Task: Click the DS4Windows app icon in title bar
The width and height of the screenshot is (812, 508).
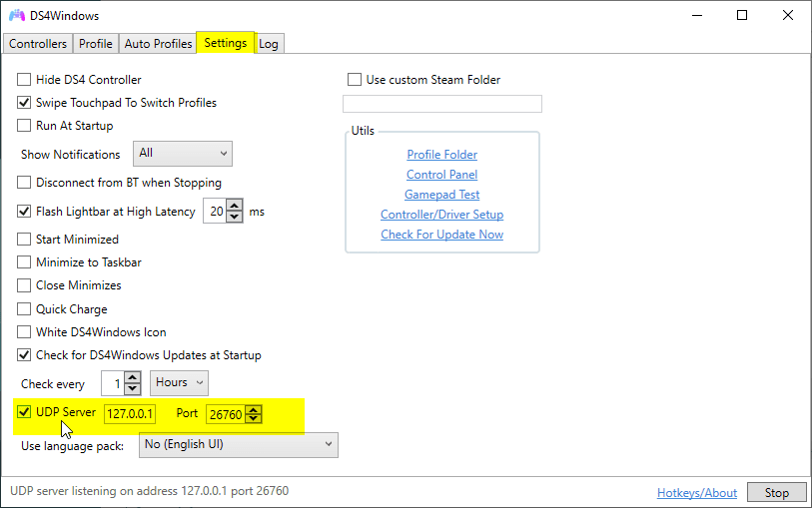Action: point(16,16)
